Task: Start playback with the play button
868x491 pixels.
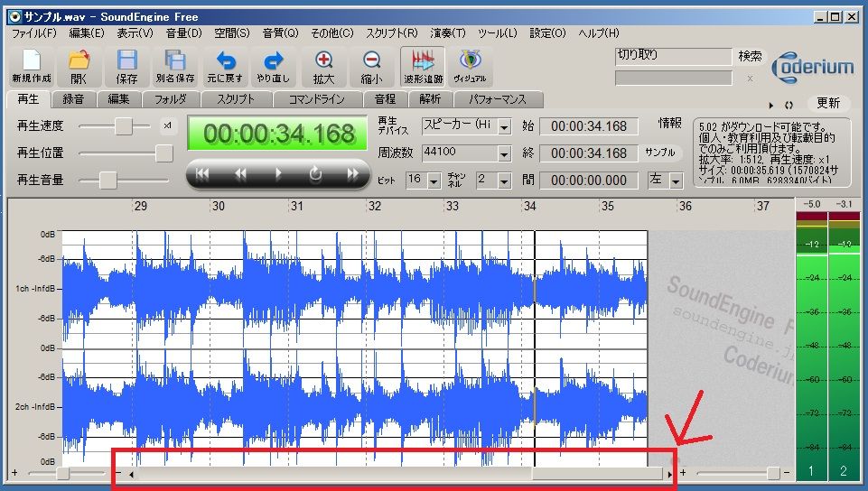Action: 278,174
